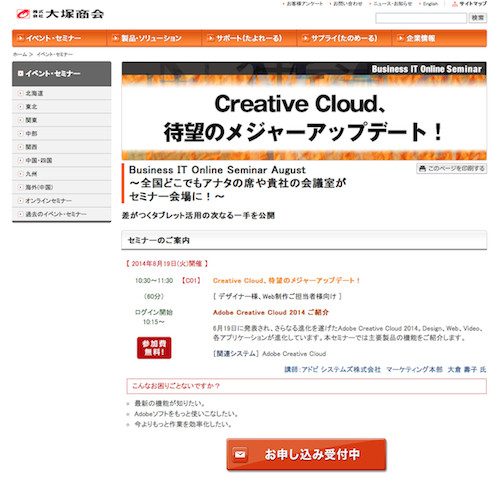Image resolution: width=500 pixels, height=477 pixels.
Task: Click arrow icon beside 関東 in sidebar
Action: click(21, 120)
